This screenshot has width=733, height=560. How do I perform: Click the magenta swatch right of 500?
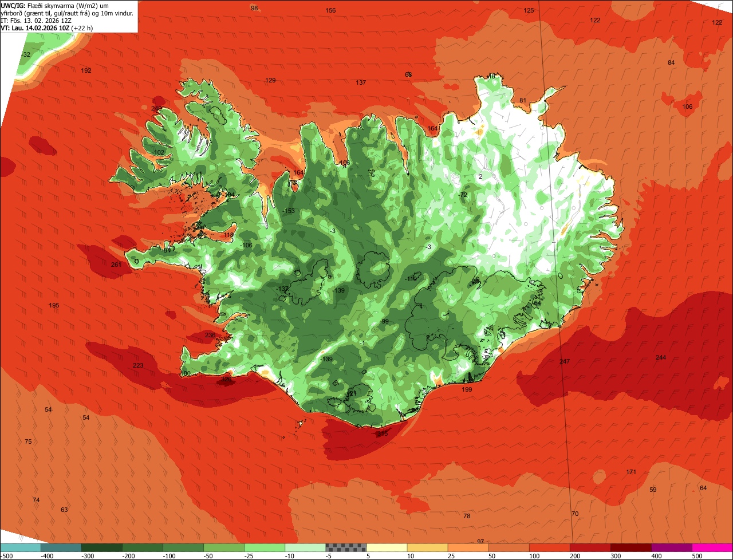click(x=712, y=547)
